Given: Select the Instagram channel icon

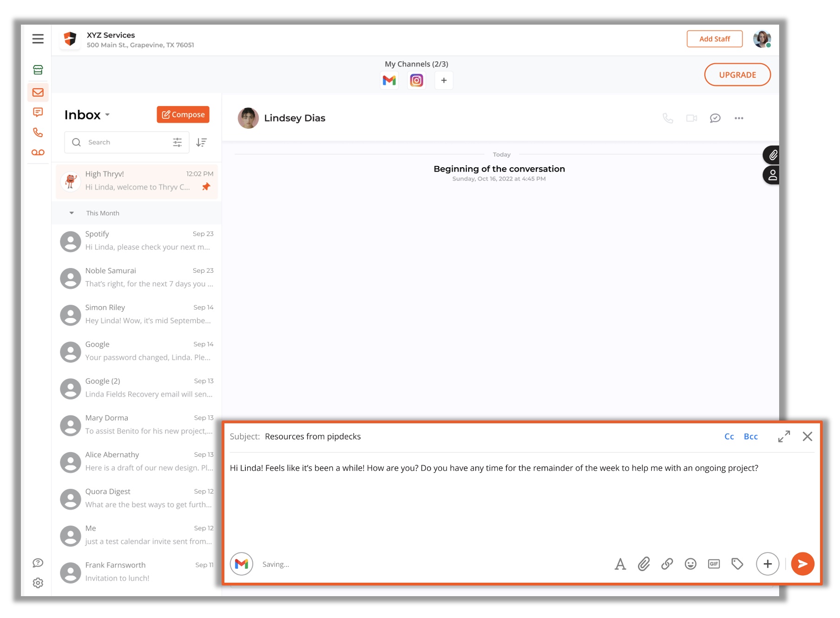Looking at the screenshot, I should [x=417, y=80].
